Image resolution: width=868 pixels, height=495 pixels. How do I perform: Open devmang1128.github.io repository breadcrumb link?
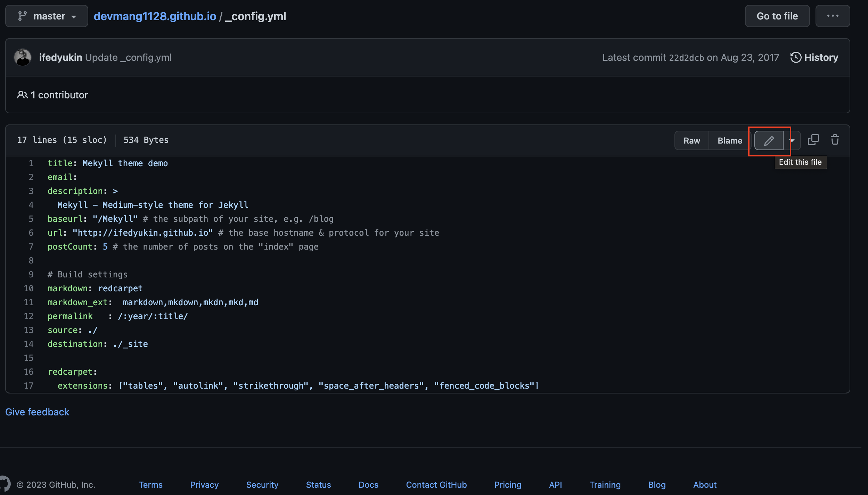155,16
